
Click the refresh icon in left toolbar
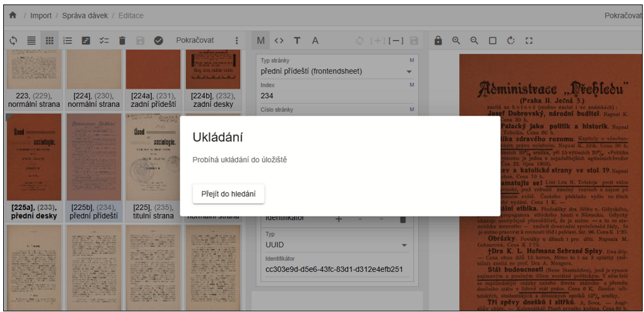pos(13,40)
